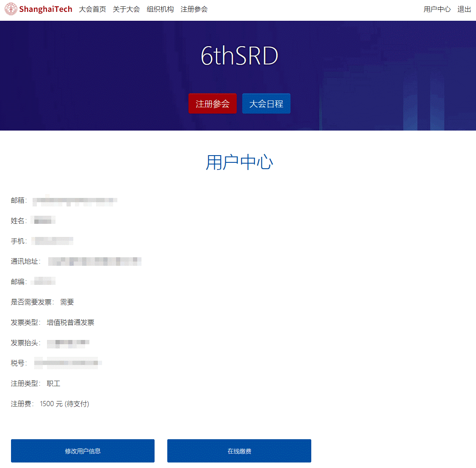The image size is (476, 468).
Task: Click the 6thSRD banner title
Action: click(x=239, y=56)
